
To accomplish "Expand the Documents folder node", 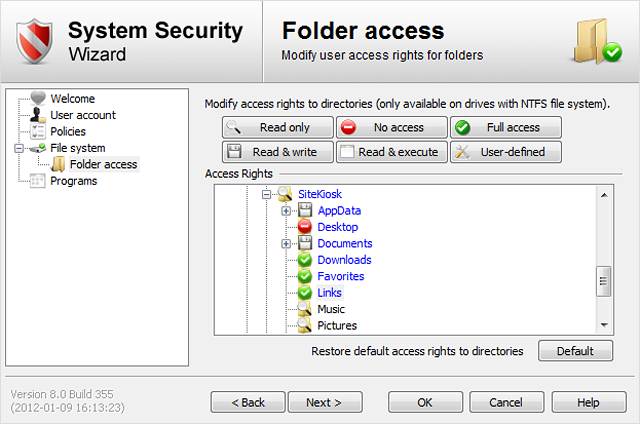I will [x=287, y=244].
